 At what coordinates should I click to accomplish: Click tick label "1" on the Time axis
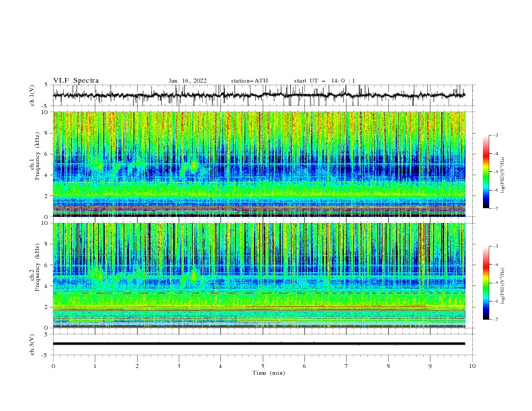click(95, 366)
